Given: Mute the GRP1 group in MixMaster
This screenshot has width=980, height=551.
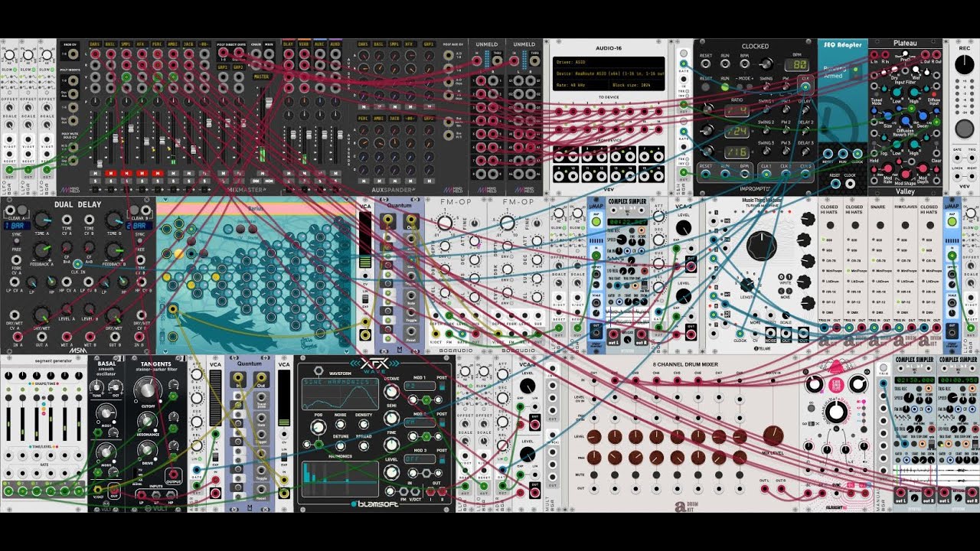Looking at the screenshot, I should point(223,173).
